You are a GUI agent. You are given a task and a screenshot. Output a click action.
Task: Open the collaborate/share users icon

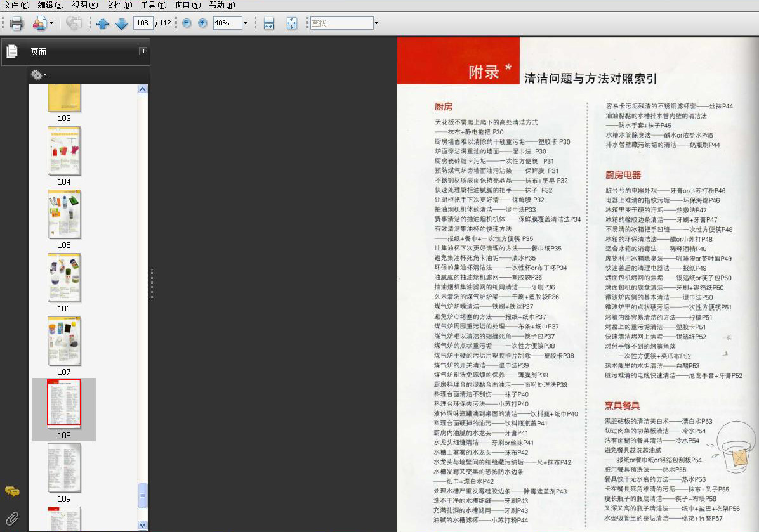pyautogui.click(x=40, y=23)
